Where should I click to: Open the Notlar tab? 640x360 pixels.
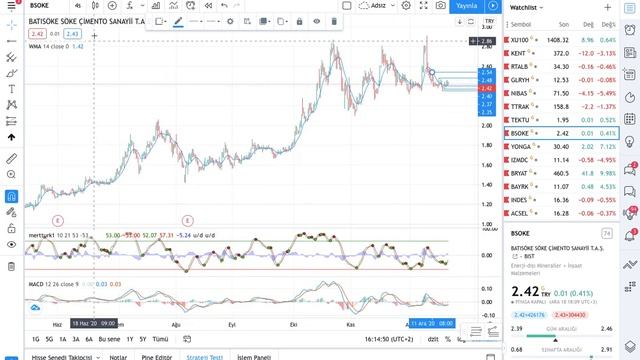[x=118, y=357]
